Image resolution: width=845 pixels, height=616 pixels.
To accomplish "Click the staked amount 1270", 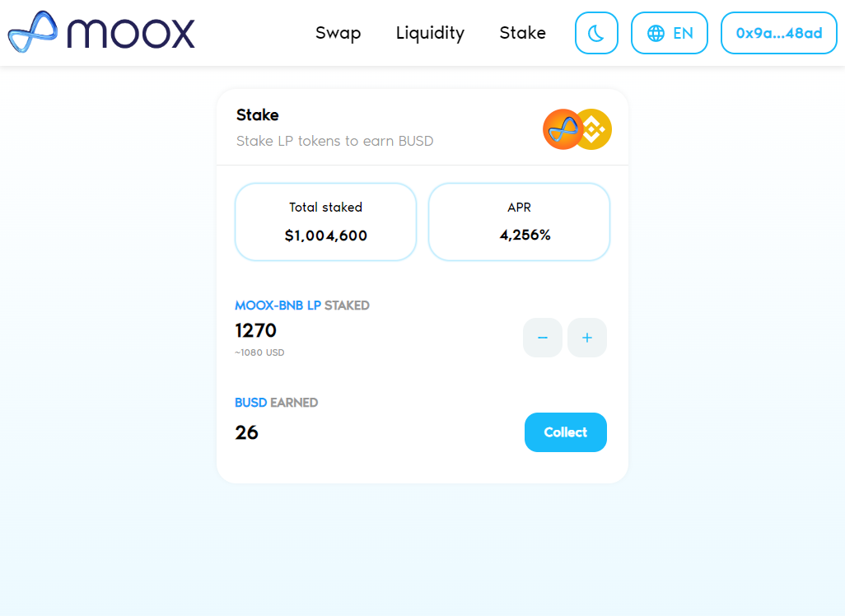I will point(255,330).
